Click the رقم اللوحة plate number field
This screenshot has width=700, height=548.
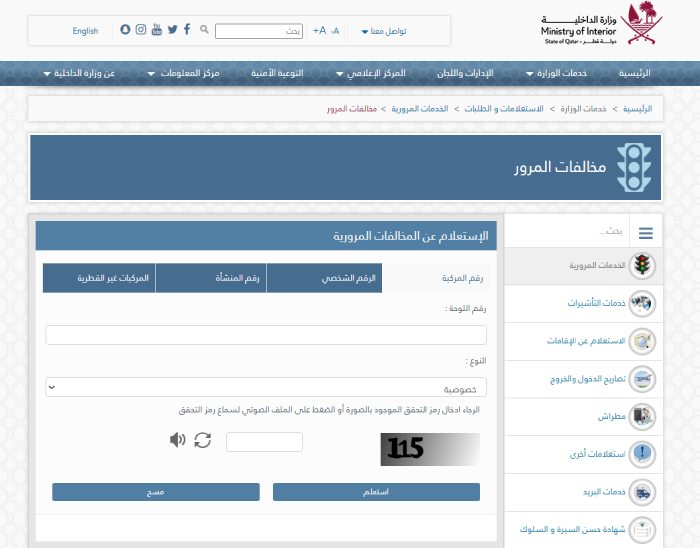coord(266,335)
